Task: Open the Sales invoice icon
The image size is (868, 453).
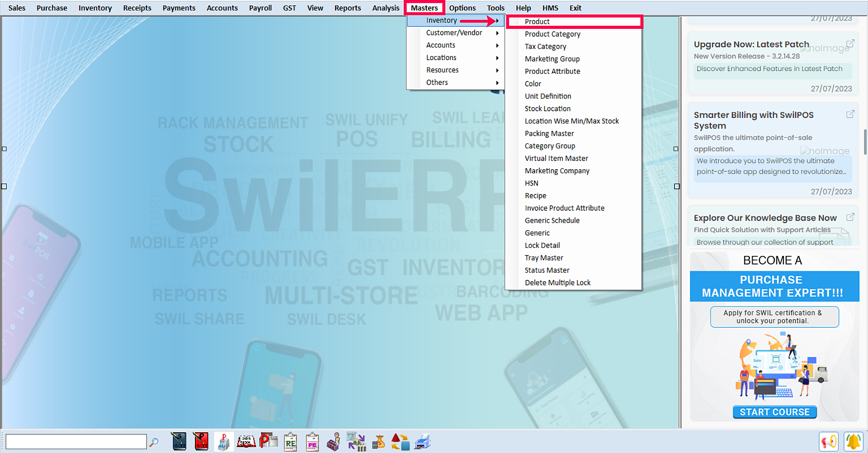Action: coord(179,442)
